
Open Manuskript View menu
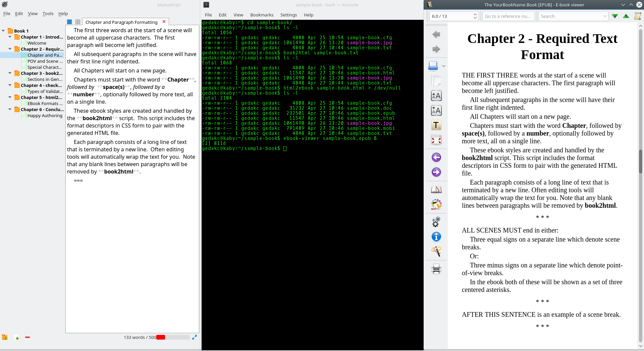coord(33,13)
